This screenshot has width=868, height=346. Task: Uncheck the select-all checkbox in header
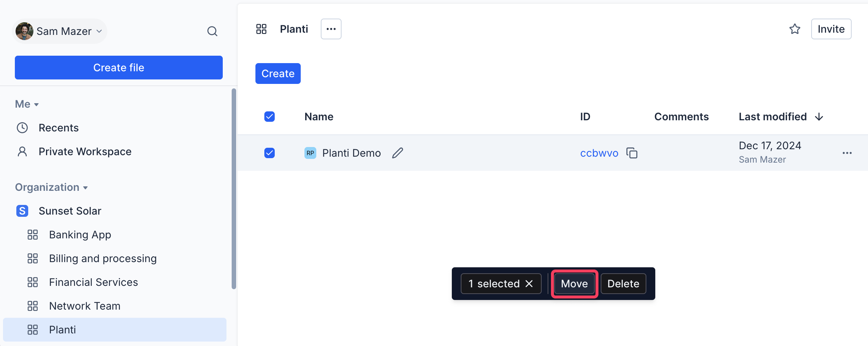(x=270, y=117)
